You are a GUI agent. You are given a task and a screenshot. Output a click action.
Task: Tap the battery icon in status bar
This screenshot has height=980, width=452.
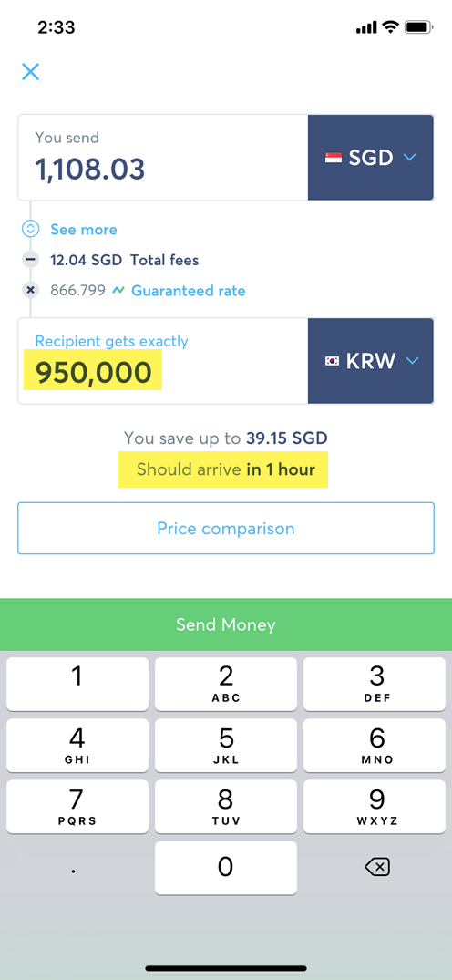click(x=417, y=27)
